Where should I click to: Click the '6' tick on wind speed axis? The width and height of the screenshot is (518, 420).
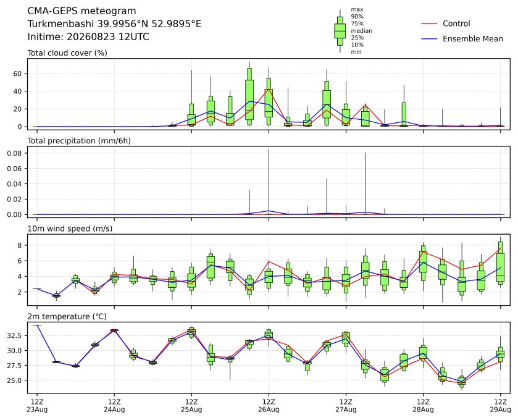20,261
